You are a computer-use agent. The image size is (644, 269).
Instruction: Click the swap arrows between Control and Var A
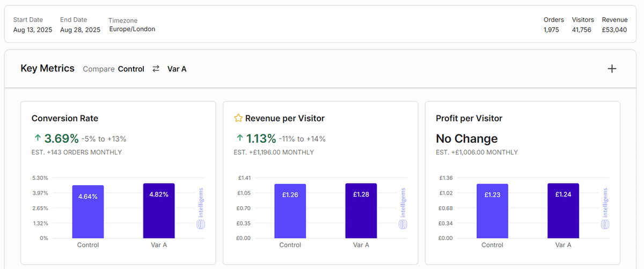point(156,69)
